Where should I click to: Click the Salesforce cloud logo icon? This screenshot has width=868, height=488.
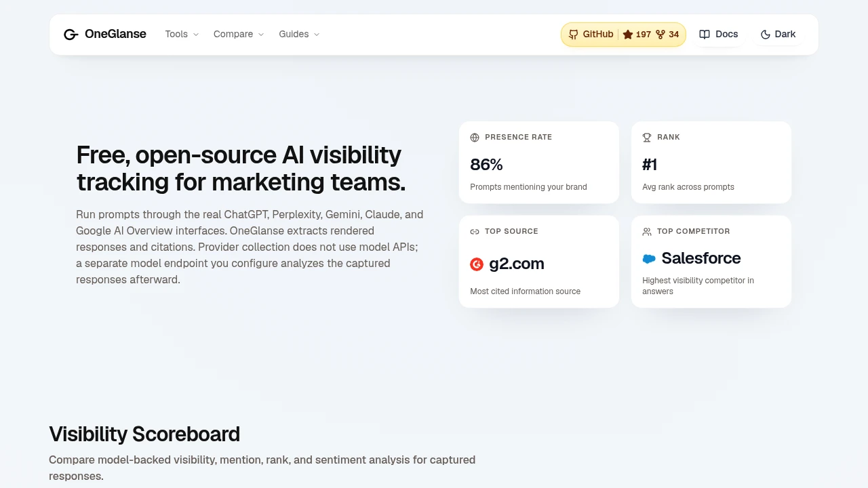649,259
